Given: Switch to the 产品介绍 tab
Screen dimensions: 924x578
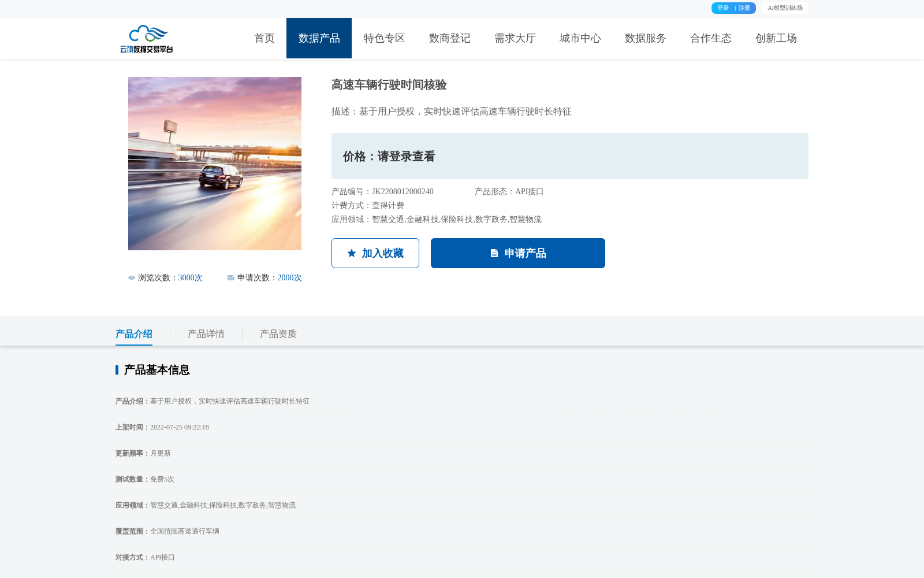Looking at the screenshot, I should tap(134, 334).
